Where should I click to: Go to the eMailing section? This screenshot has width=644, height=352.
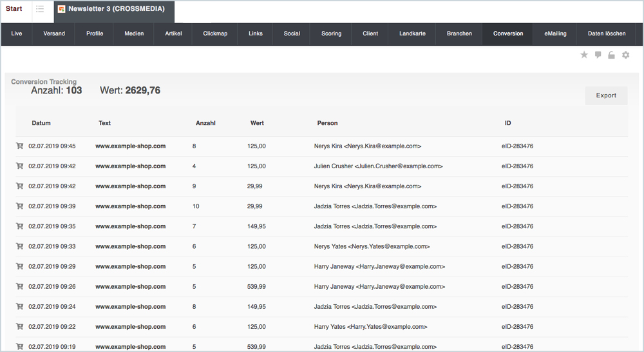coord(556,34)
